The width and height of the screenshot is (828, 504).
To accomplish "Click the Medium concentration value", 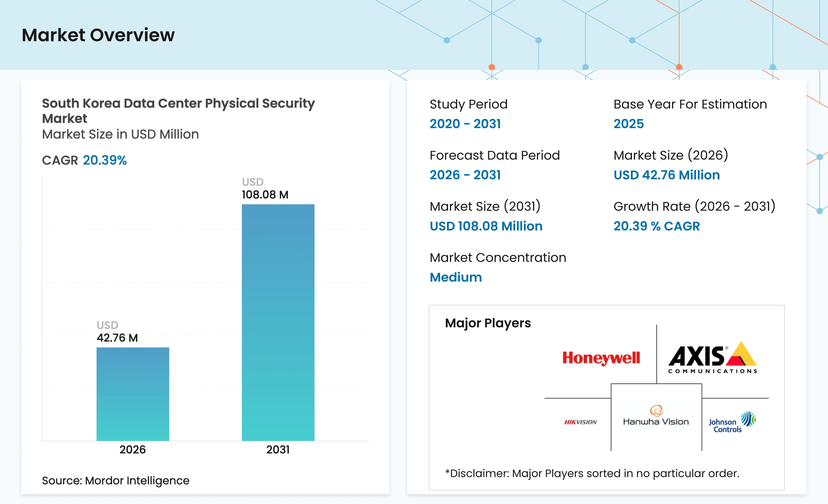I will click(x=456, y=277).
